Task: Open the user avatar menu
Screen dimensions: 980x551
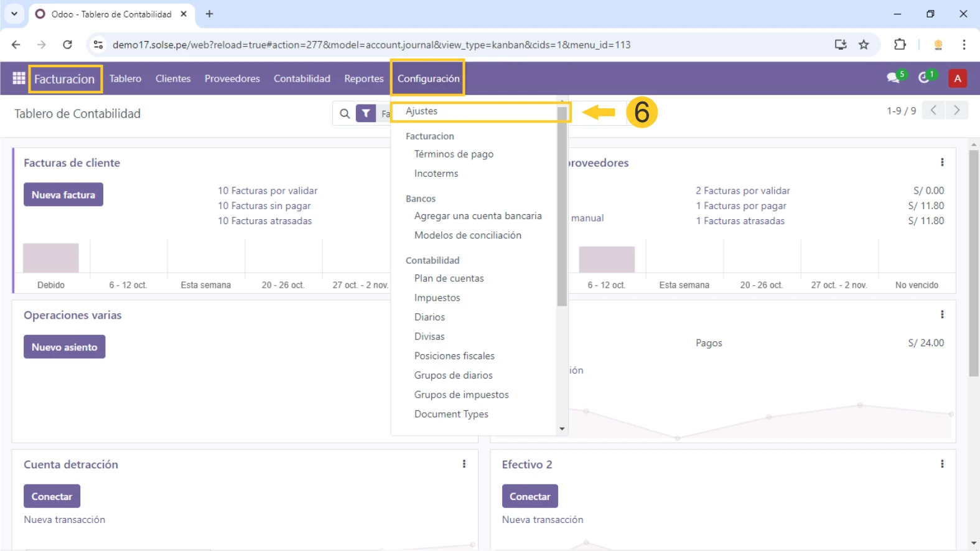Action: click(x=957, y=78)
